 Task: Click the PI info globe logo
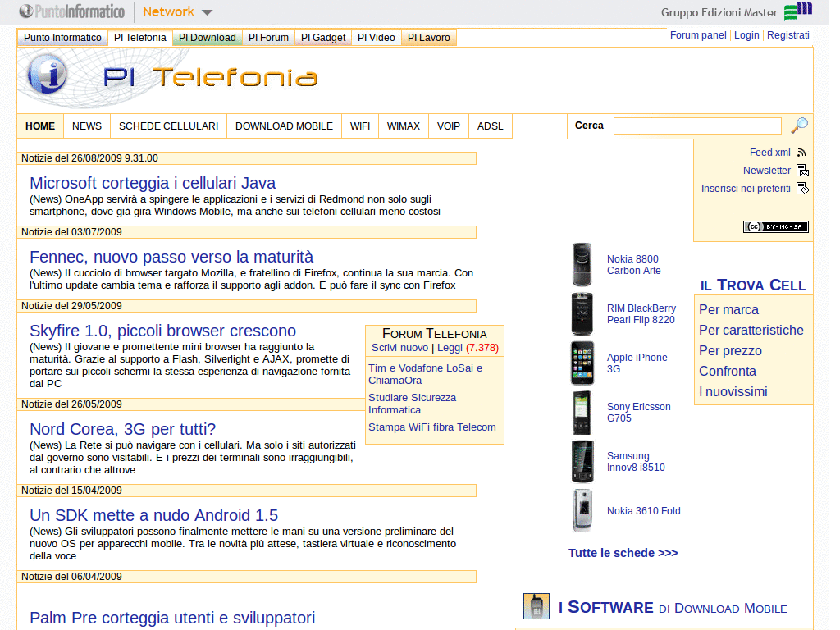click(48, 75)
